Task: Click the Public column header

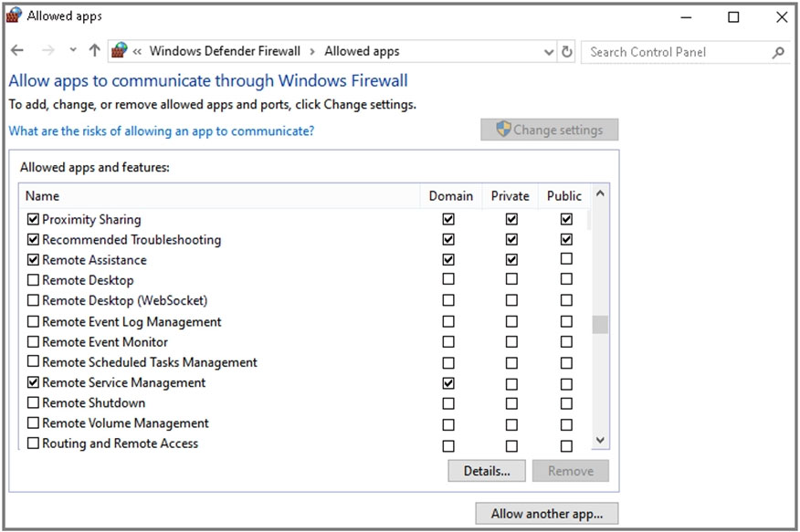Action: (x=564, y=196)
